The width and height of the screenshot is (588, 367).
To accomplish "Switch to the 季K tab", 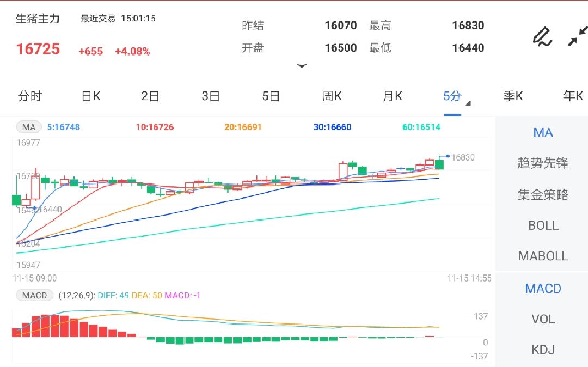I will [x=513, y=96].
